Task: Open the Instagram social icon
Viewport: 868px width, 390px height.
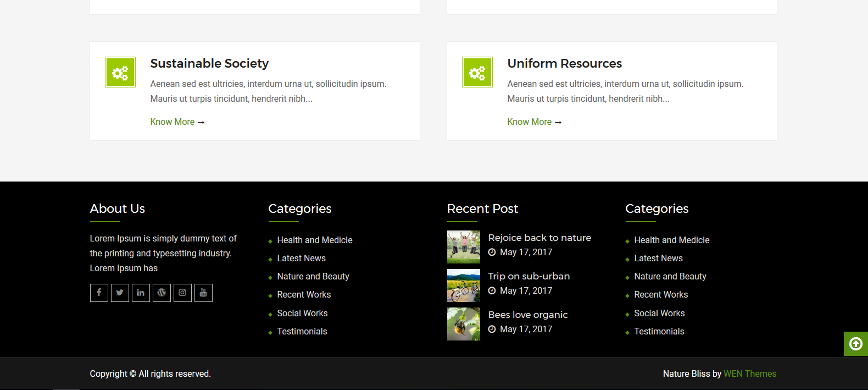Action: click(182, 293)
